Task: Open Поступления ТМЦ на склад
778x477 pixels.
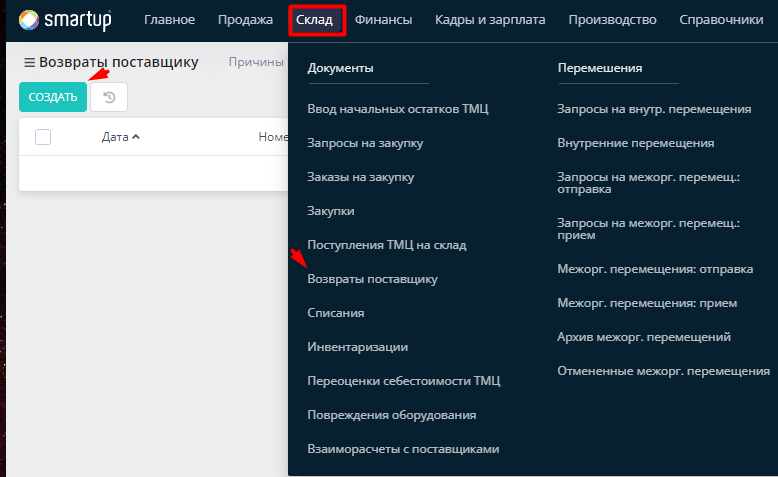Action: tap(387, 245)
